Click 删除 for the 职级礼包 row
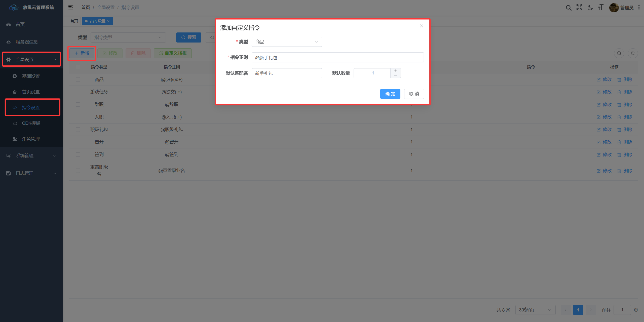 tap(625, 130)
